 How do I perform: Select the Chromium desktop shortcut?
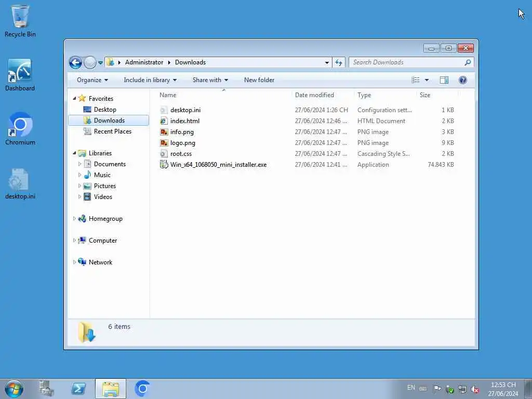click(20, 129)
